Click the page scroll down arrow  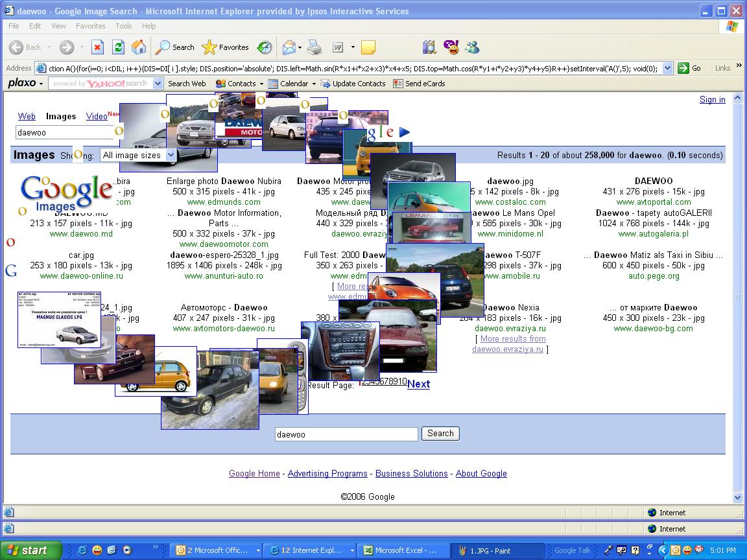click(737, 498)
